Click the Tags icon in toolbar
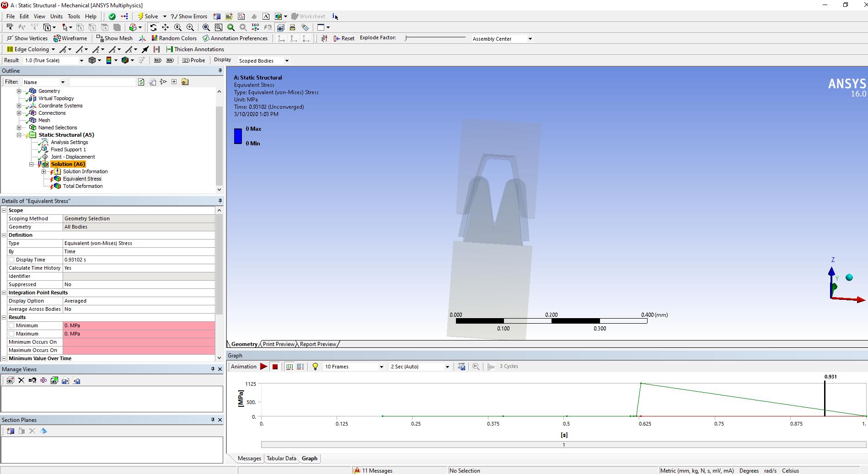Image resolution: width=868 pixels, height=474 pixels. pos(305,27)
